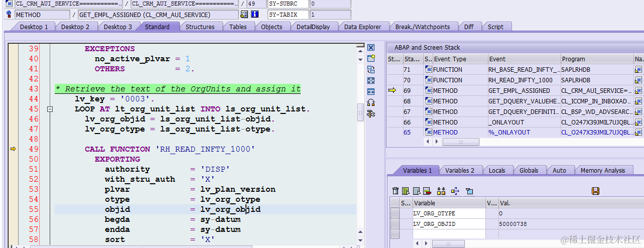Click the RH_READ_INFTY_1000 stack event cell

(x=524, y=80)
